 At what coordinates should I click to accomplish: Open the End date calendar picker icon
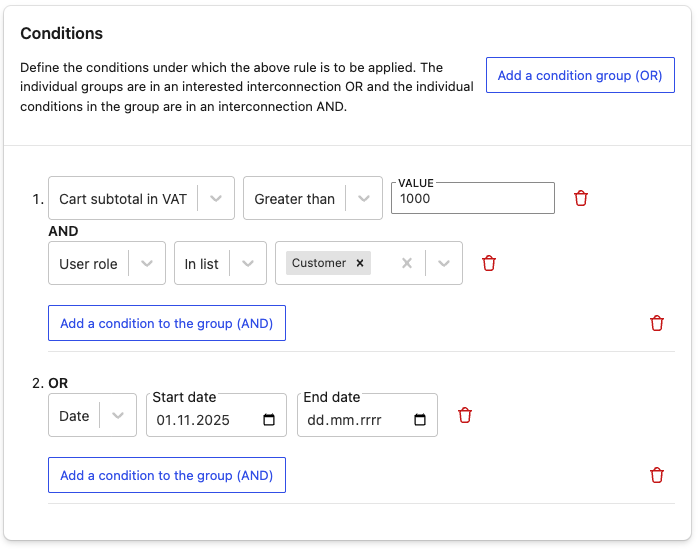(420, 420)
